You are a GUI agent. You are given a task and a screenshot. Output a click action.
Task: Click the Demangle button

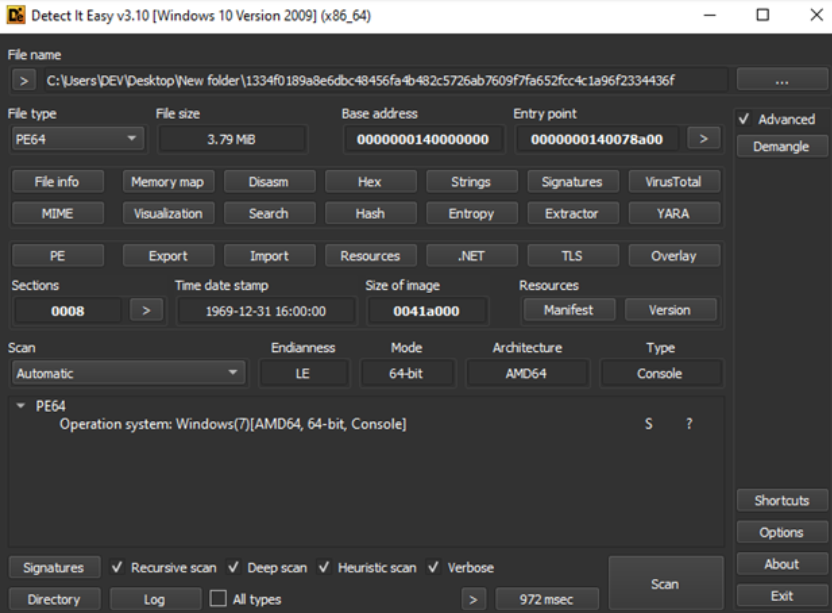782,146
